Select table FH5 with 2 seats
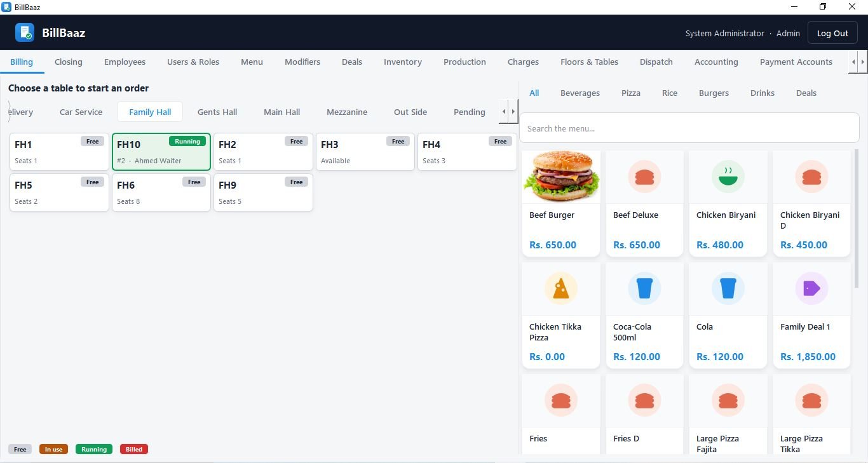The height and width of the screenshot is (463, 868). (x=59, y=192)
